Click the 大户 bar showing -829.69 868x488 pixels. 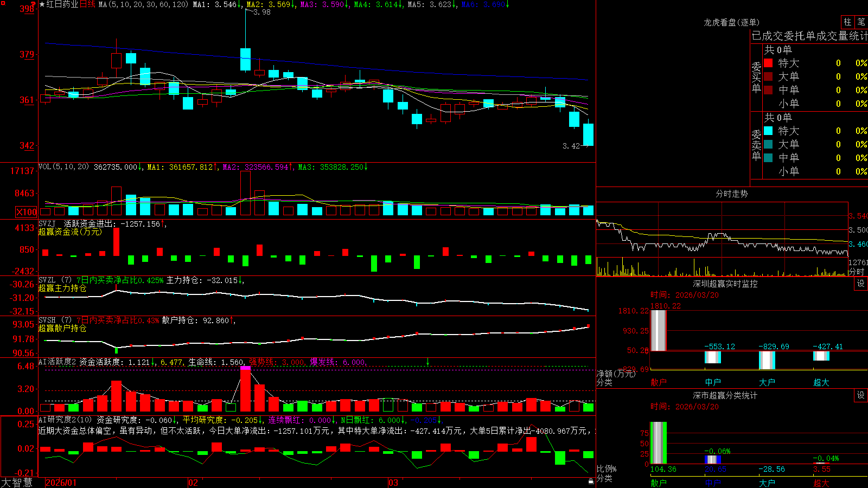(x=767, y=360)
